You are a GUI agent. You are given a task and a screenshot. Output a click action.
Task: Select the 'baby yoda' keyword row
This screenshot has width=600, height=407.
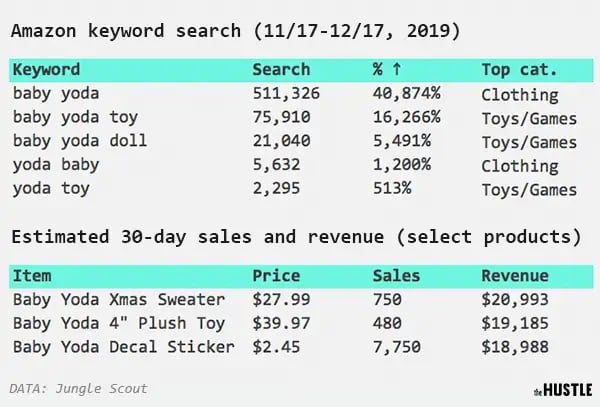[x=52, y=94]
